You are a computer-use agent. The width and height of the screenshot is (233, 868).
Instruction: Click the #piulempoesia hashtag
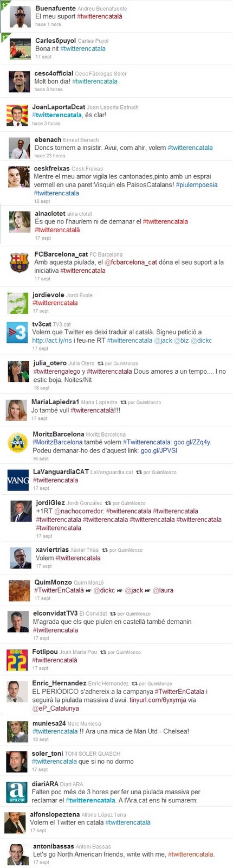(x=197, y=184)
